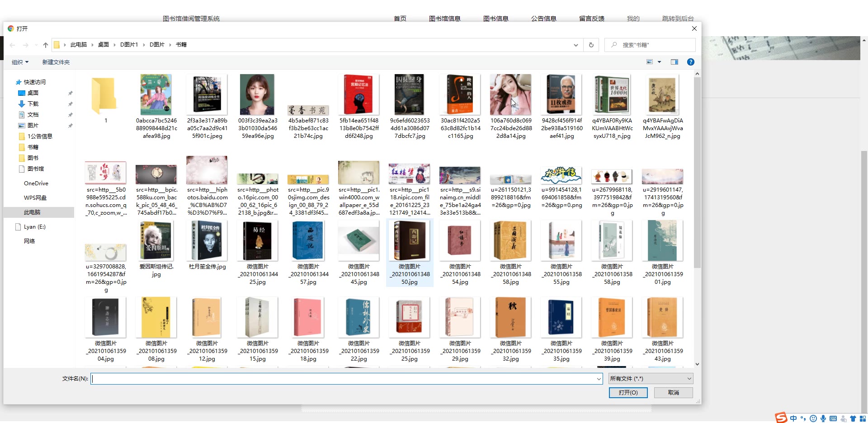Select D图片1 in the address breadcrumb
The height and width of the screenshot is (423, 868).
coord(129,45)
